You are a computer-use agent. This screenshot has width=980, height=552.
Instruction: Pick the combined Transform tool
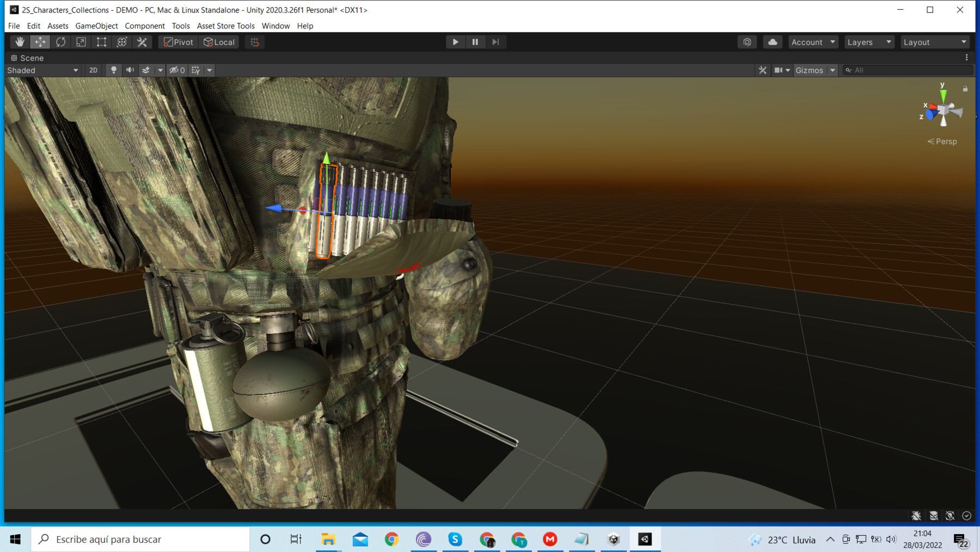pyautogui.click(x=122, y=42)
